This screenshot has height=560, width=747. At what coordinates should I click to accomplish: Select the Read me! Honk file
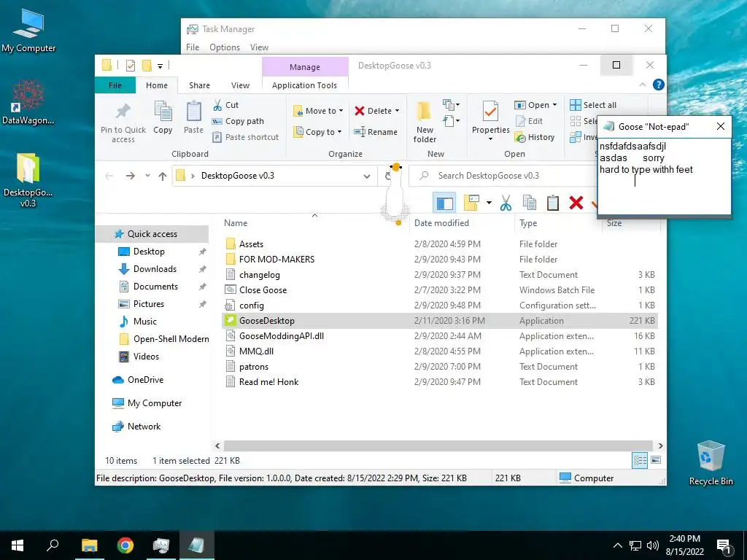[268, 382]
